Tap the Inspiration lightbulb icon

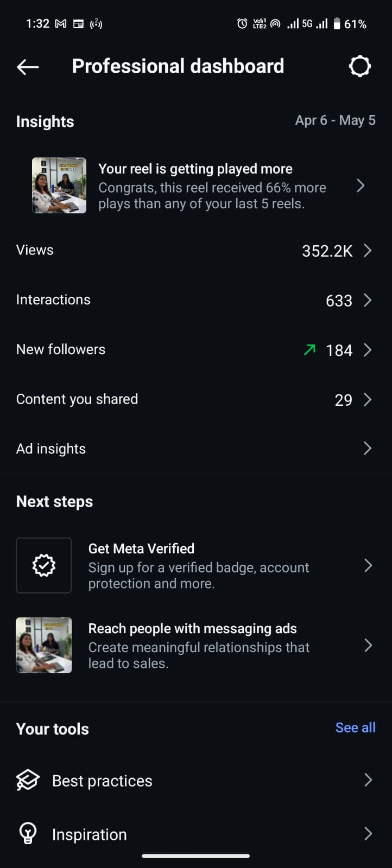tap(28, 834)
